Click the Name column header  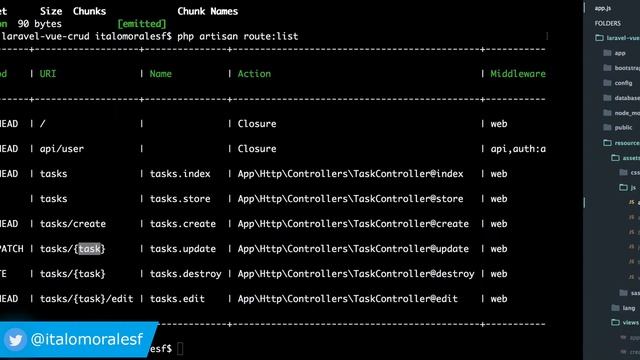pos(160,74)
